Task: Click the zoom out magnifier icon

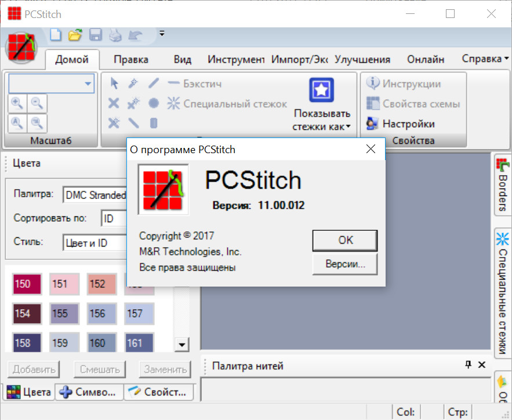Action: pyautogui.click(x=37, y=103)
